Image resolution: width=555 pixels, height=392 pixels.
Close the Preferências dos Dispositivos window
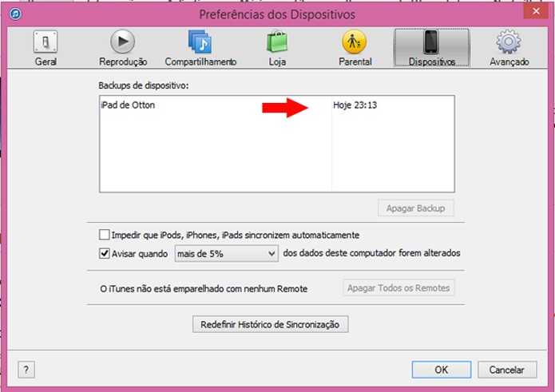tap(537, 11)
